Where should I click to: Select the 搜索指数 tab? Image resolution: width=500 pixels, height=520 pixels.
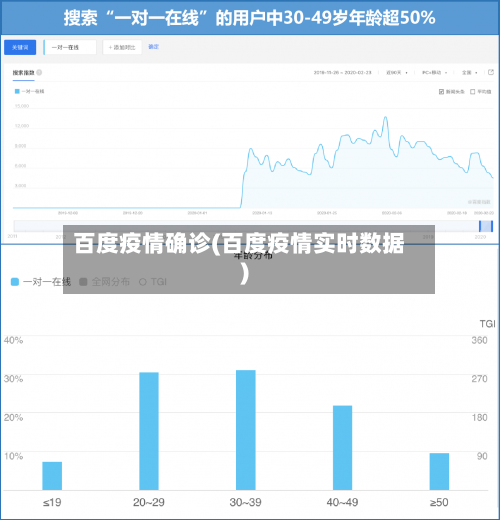(x=23, y=73)
